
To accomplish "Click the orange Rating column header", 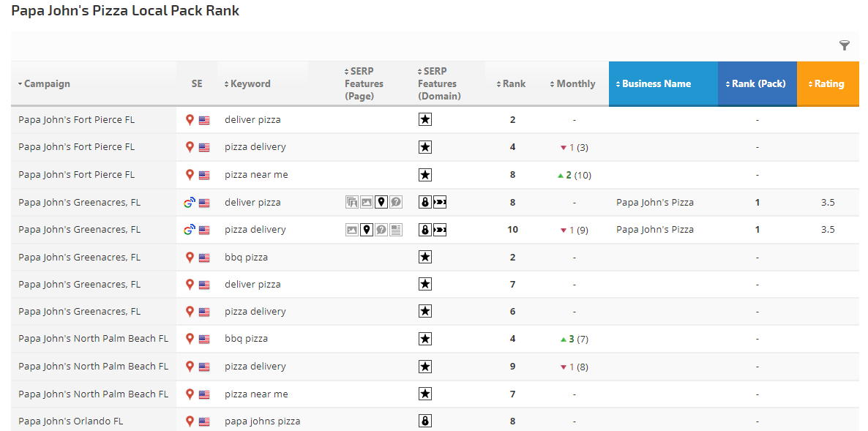I will click(828, 84).
